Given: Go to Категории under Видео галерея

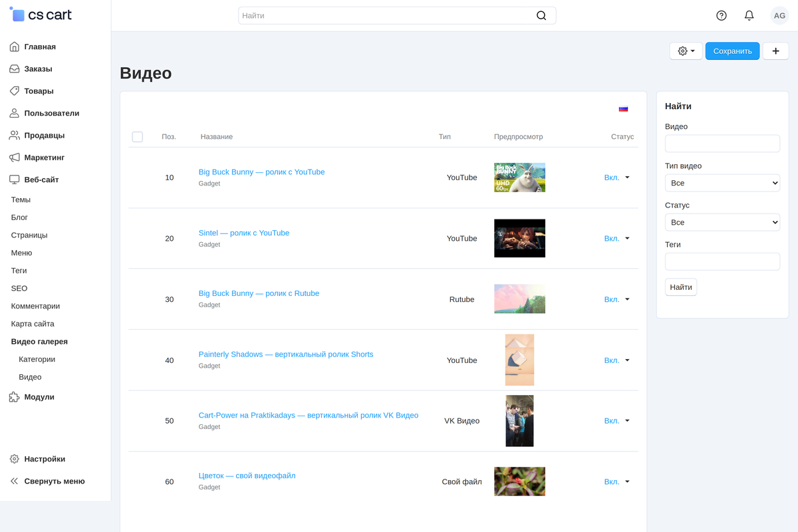Looking at the screenshot, I should 37,359.
